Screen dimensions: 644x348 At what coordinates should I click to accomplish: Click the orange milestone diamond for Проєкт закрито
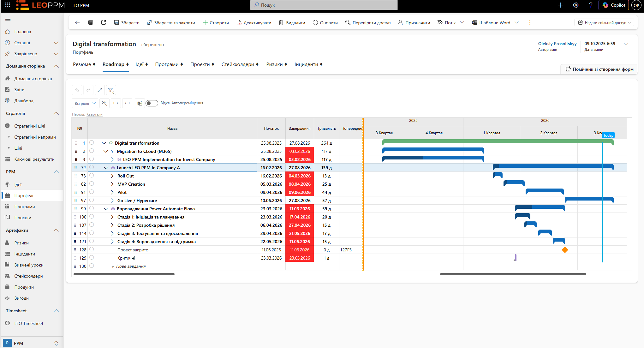[x=565, y=250]
